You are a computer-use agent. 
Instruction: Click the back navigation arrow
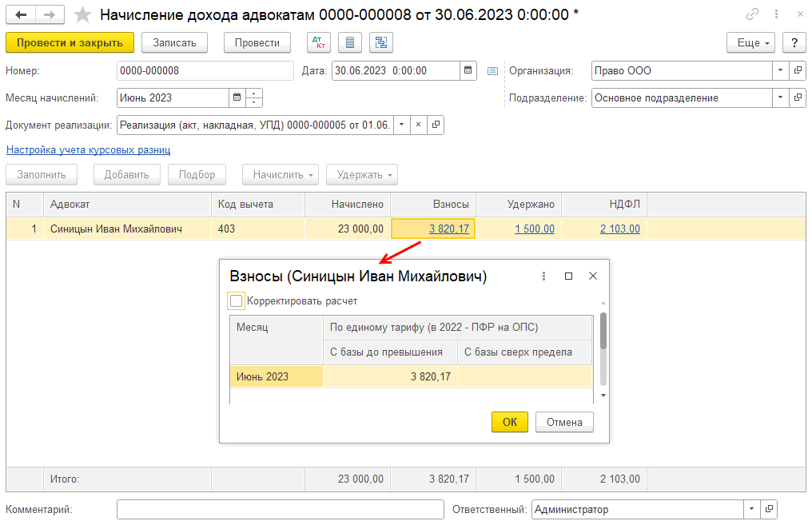tap(21, 14)
